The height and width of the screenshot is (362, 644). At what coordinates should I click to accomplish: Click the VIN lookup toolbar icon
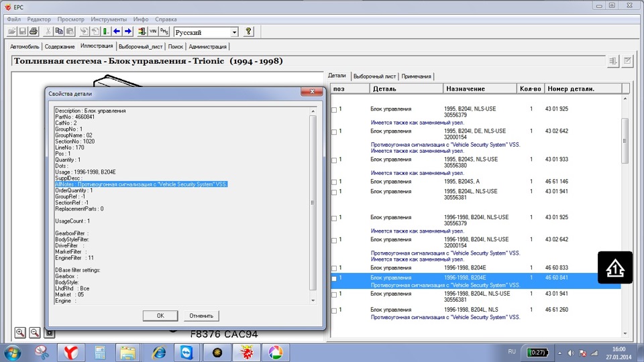pyautogui.click(x=152, y=32)
